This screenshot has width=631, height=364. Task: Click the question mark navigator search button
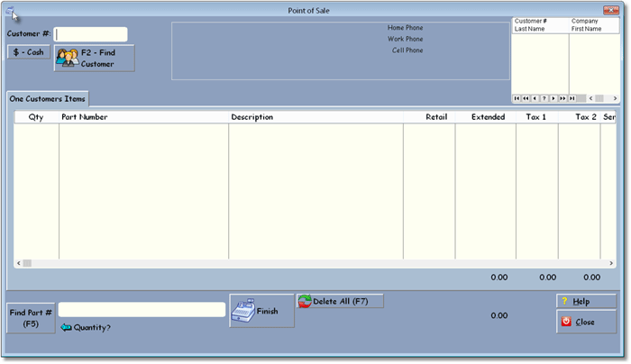pyautogui.click(x=544, y=98)
